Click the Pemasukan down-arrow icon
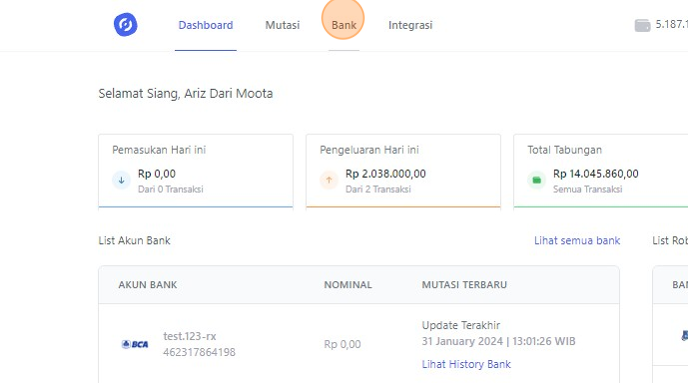The height and width of the screenshot is (383, 688). pos(121,180)
